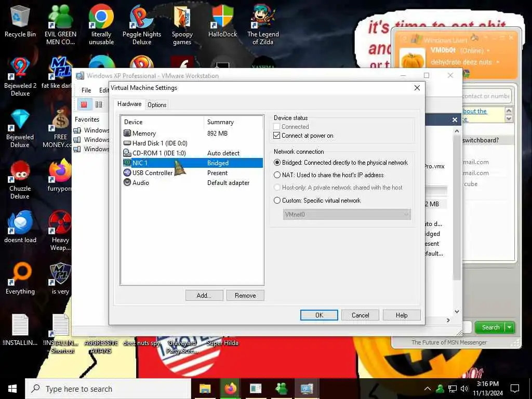
Task: Open File Explorer from taskbar
Action: (205, 389)
